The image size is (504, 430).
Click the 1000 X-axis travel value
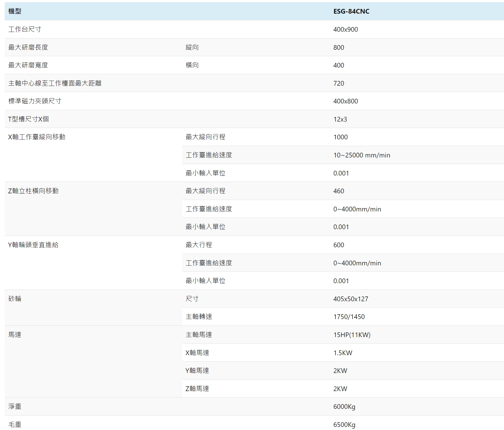pos(341,137)
